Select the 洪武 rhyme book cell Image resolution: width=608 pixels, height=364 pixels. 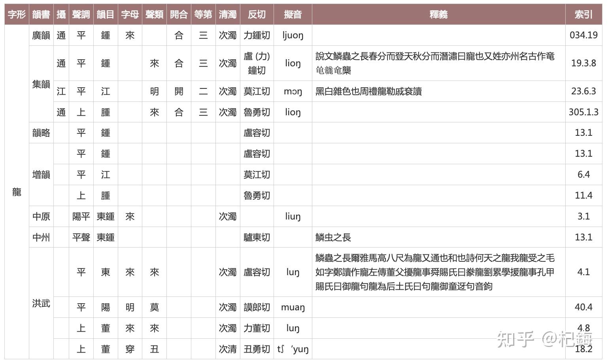point(41,303)
